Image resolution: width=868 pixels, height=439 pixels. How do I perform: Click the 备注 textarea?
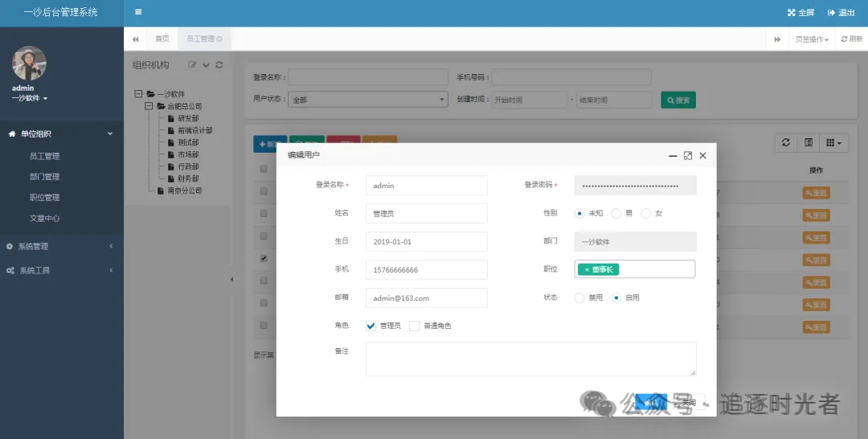531,359
